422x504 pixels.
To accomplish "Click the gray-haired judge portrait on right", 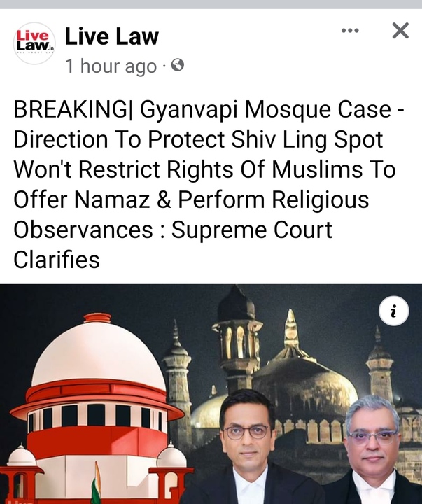I will coord(373,451).
